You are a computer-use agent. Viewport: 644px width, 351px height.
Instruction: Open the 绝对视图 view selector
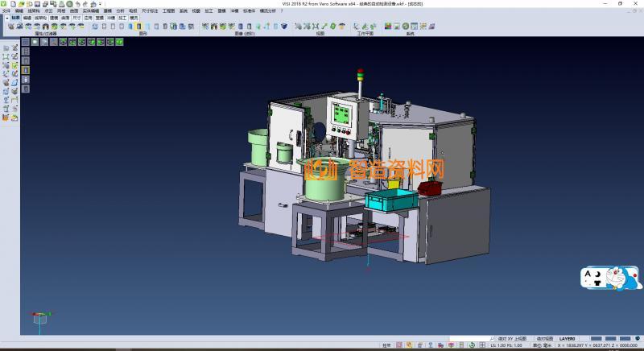(x=545, y=338)
